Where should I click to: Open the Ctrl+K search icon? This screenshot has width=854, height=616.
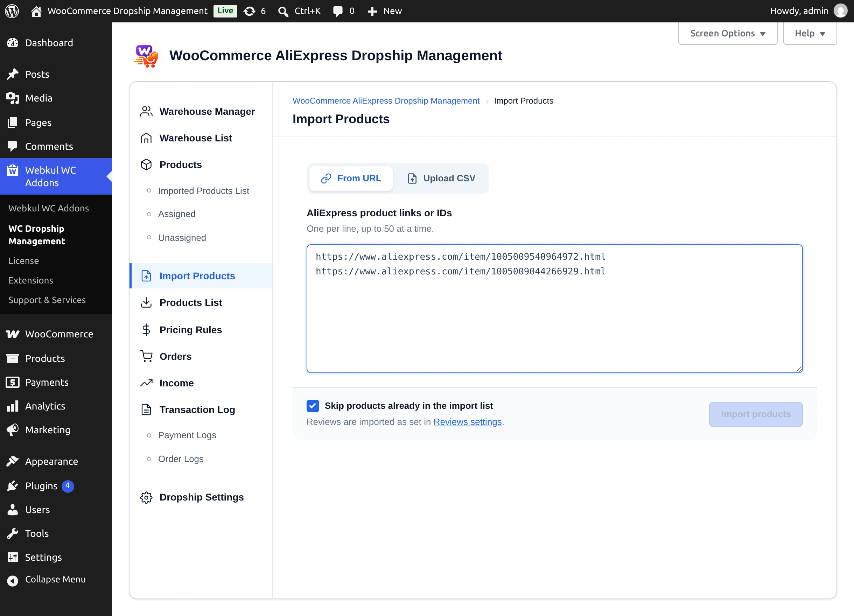[283, 11]
